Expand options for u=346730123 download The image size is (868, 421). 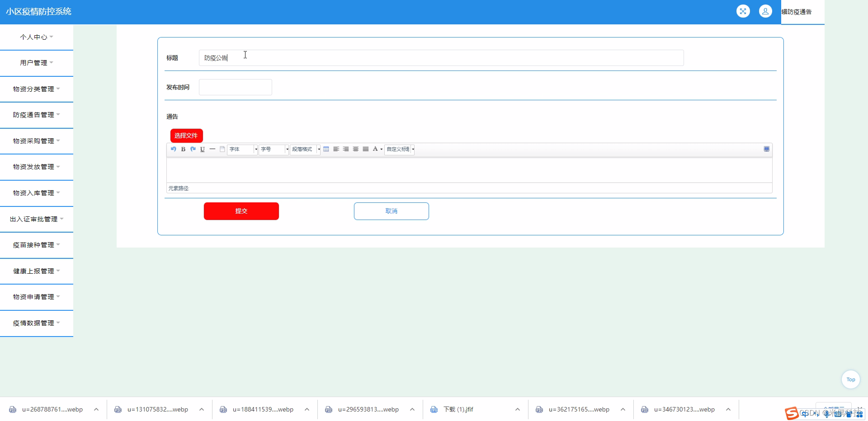[728, 409]
